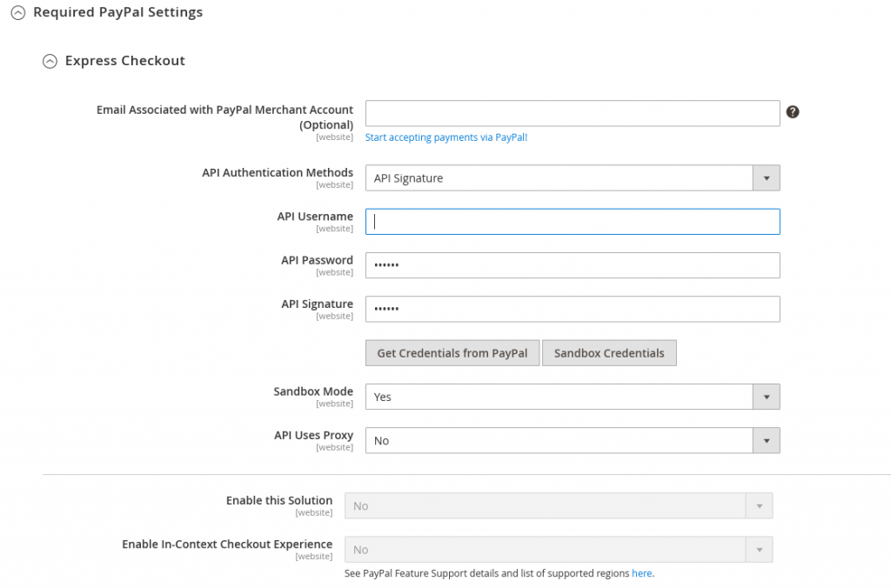Open the API Uses Proxy dropdown
The image size is (891, 588).
573,440
